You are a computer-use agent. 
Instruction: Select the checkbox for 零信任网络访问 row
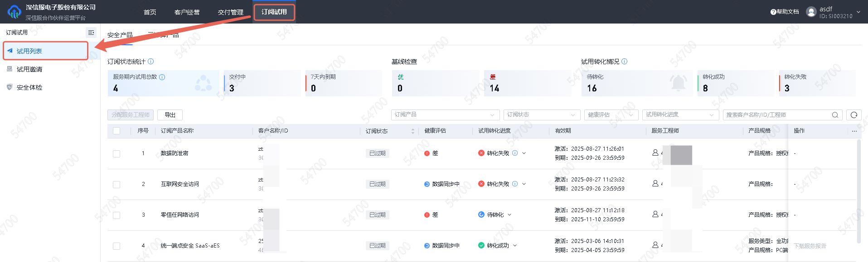[x=116, y=215]
